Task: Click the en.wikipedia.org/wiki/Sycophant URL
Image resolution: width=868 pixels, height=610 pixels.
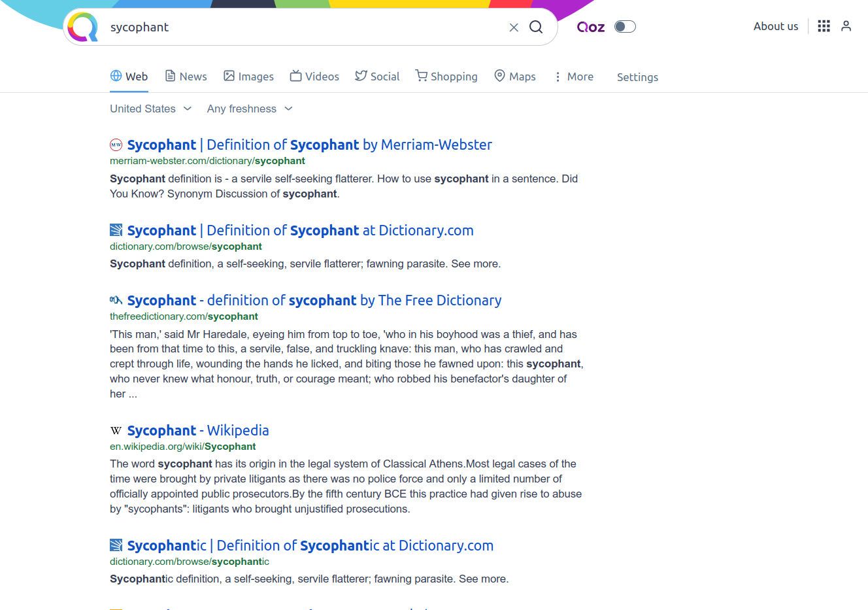Action: (x=182, y=447)
